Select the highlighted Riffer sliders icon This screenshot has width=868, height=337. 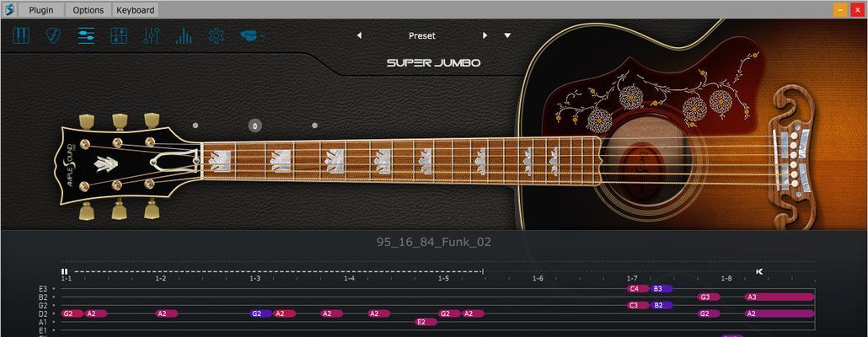pyautogui.click(x=86, y=36)
